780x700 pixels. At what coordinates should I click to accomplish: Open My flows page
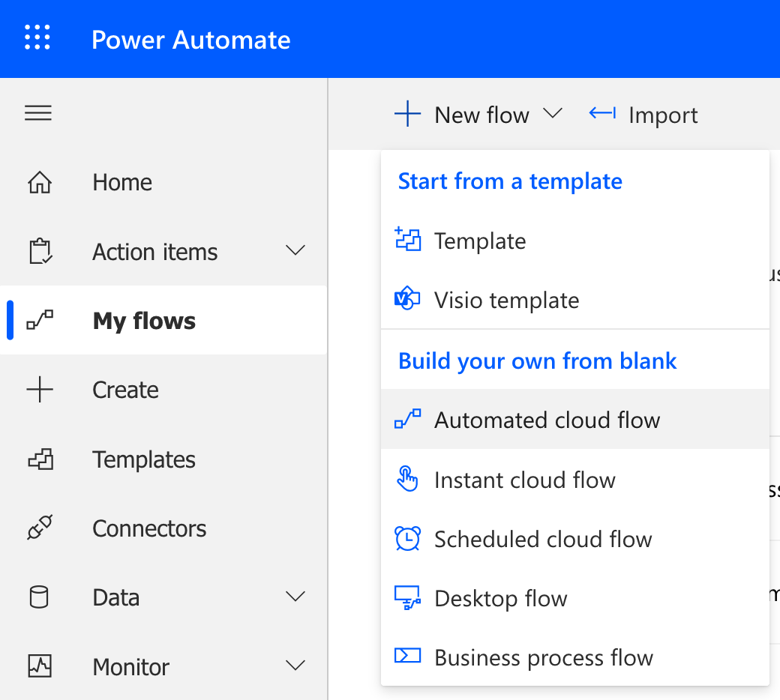(x=163, y=320)
